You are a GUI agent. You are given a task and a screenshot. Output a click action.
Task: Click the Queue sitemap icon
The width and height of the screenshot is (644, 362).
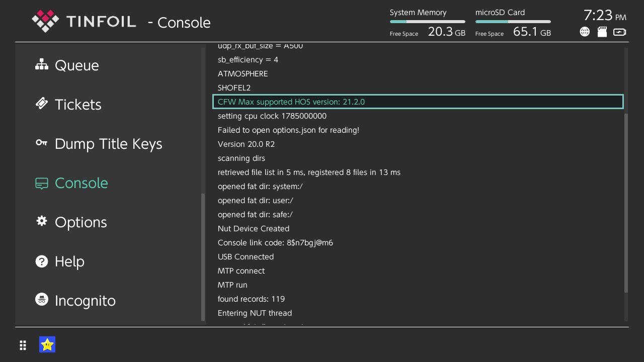pos(42,64)
